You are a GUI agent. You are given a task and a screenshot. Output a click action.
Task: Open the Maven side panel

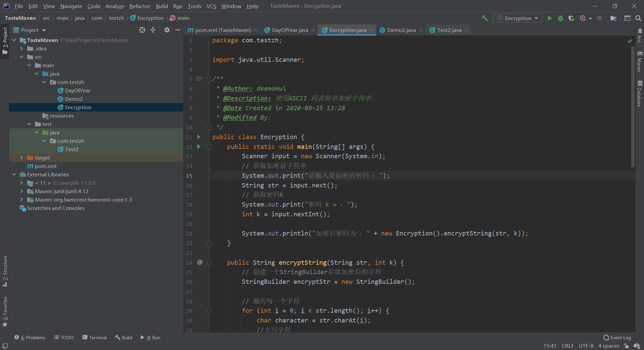(640, 62)
